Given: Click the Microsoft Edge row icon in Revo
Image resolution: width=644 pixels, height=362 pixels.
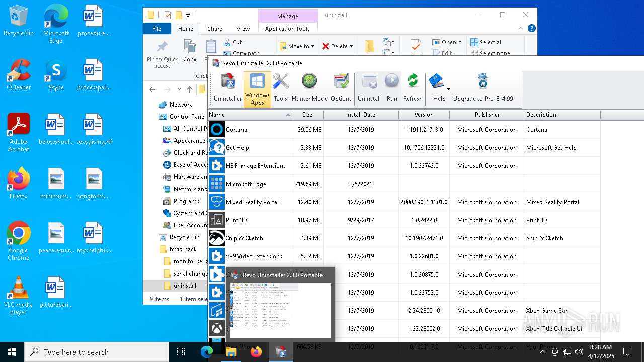Looking at the screenshot, I should coord(217,184).
